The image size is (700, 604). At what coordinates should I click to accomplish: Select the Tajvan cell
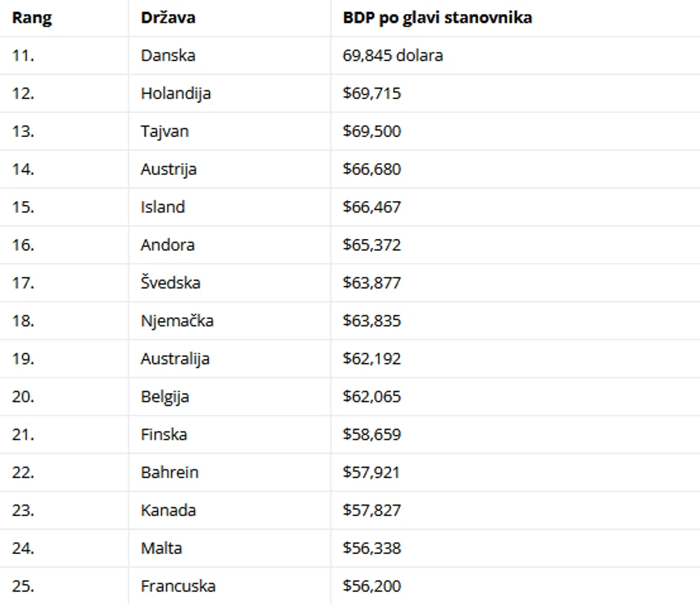(165, 132)
